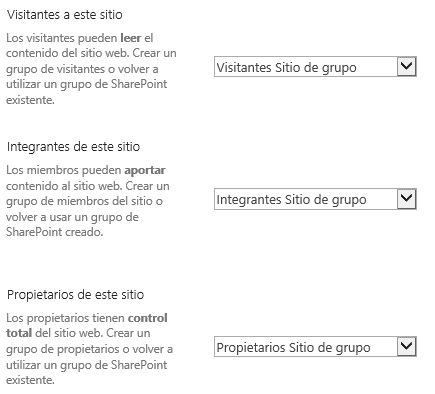Expand the Propietarios Sitio de grupo dropdown arrow
The width and height of the screenshot is (435, 394).
click(406, 347)
